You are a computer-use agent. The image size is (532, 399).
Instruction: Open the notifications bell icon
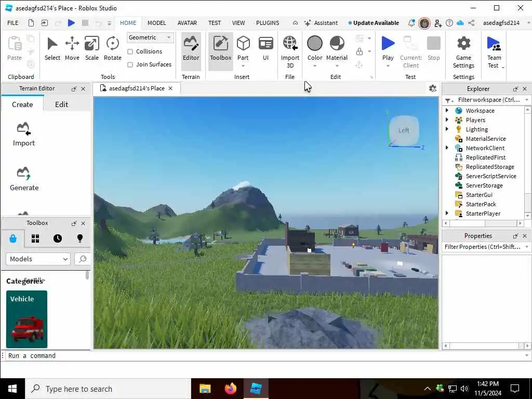[411, 23]
